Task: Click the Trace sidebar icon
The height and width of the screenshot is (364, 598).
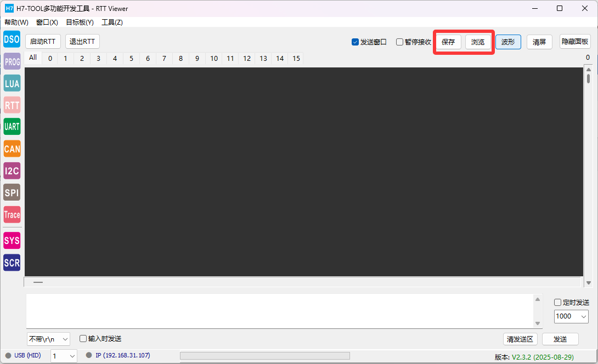Action: [x=12, y=214]
